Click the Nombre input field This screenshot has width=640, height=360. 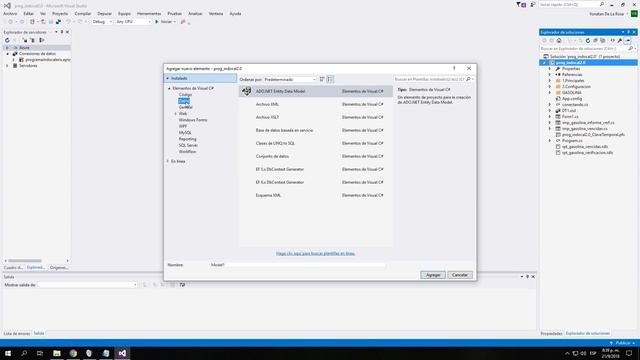tap(298, 265)
